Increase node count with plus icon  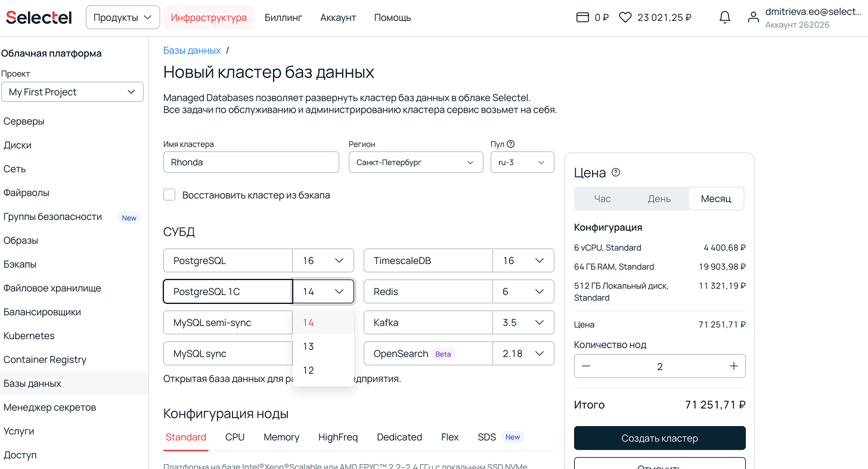[x=734, y=366]
